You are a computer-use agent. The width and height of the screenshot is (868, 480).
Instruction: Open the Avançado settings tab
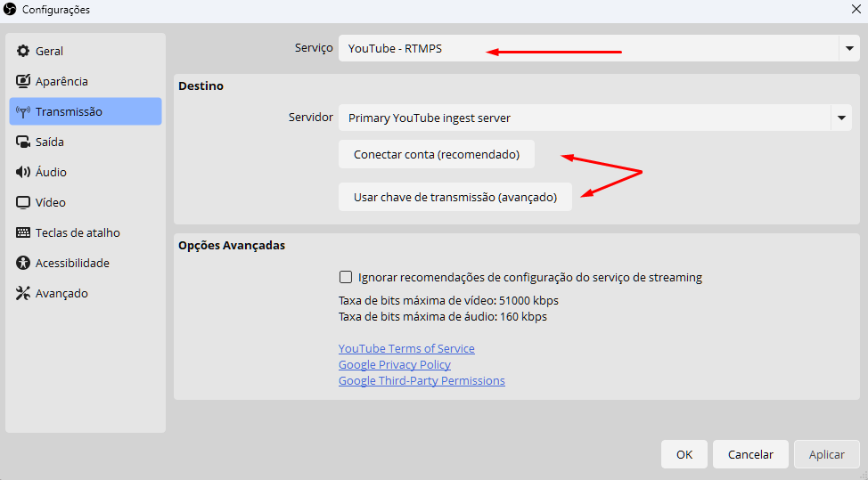[86, 294]
